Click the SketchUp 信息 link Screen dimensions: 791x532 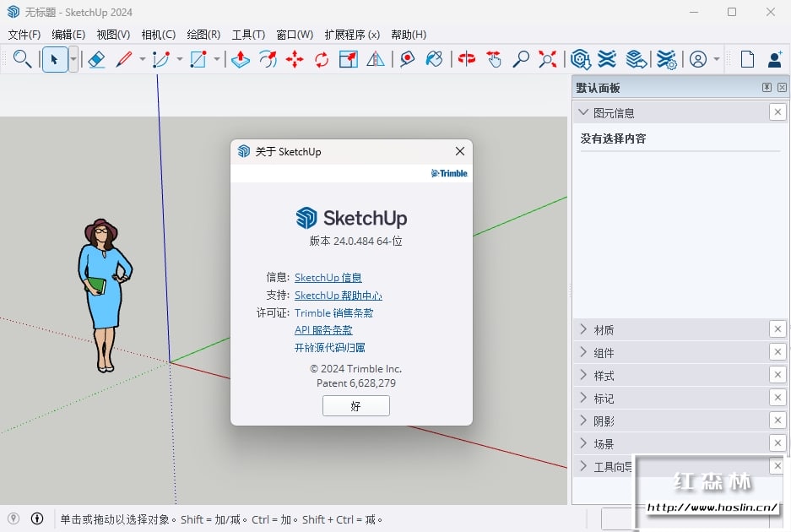[x=328, y=278]
